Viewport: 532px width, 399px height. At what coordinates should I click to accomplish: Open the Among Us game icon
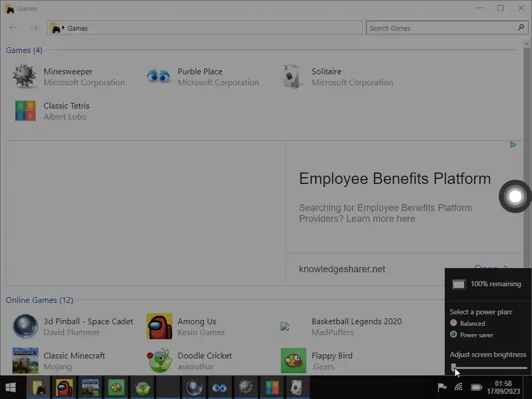tap(159, 326)
